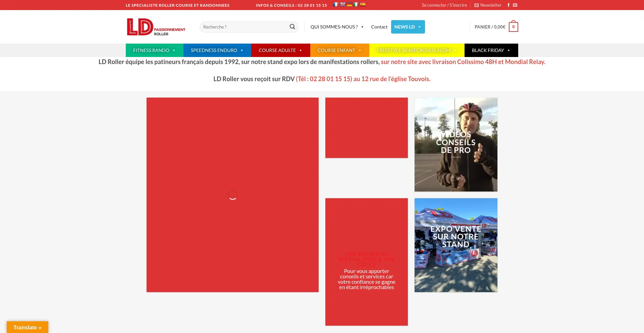
Task: Switch language with the British flag
Action: 342,4
